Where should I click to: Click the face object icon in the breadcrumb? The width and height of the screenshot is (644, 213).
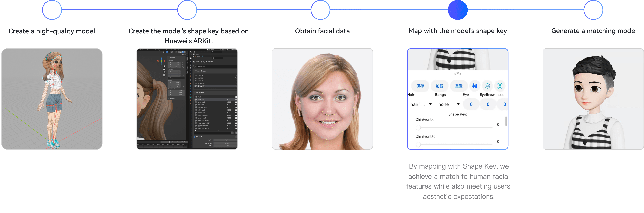point(194,62)
